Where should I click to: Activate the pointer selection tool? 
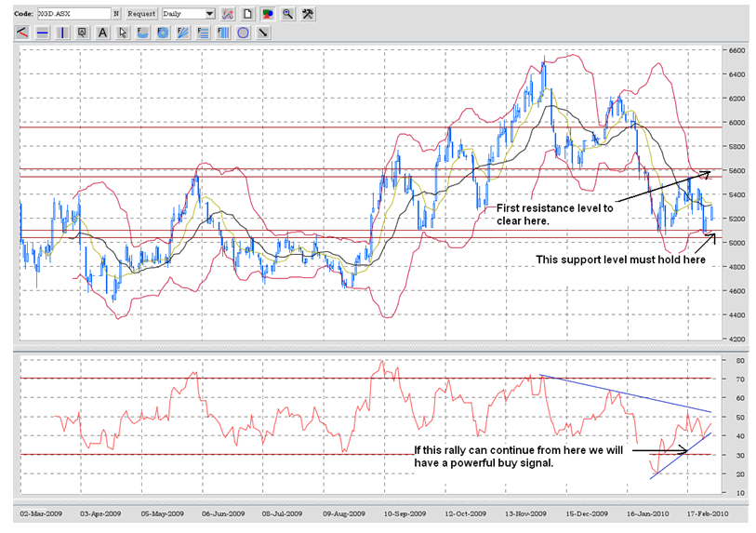point(123,33)
